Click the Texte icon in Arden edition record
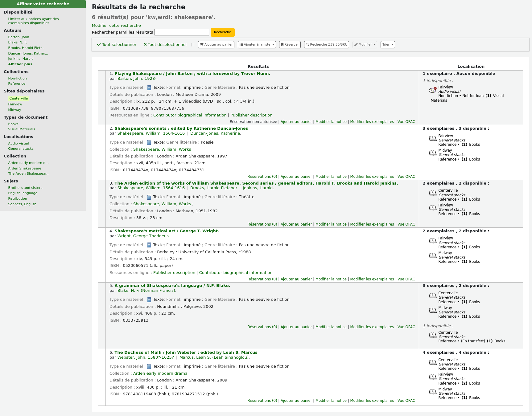This screenshot has height=416, width=532. click(149, 197)
